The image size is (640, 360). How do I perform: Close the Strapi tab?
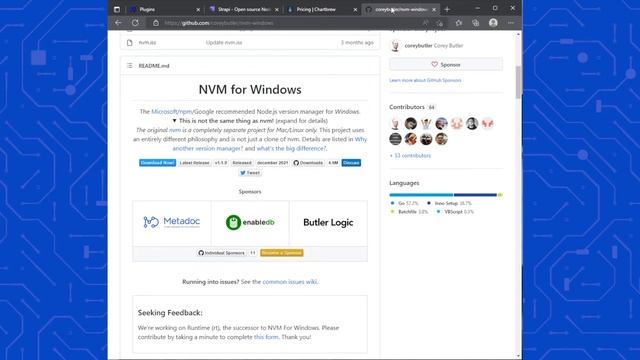277,9
